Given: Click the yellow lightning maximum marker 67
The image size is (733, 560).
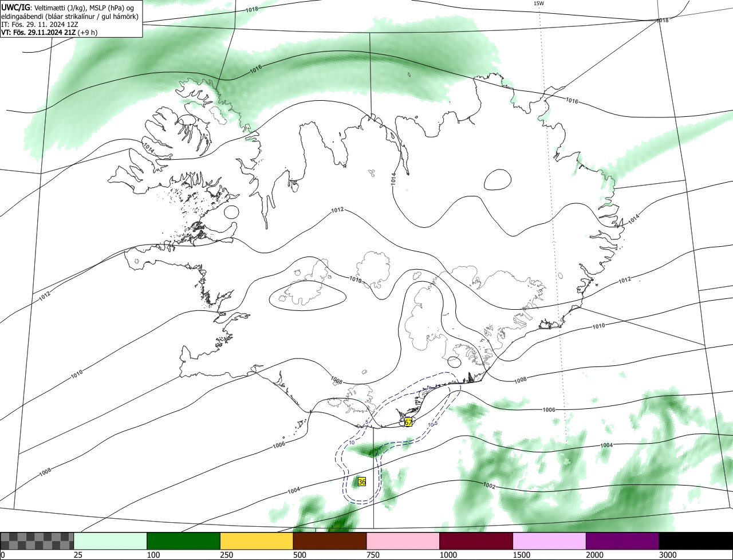Looking at the screenshot, I should coord(408,422).
